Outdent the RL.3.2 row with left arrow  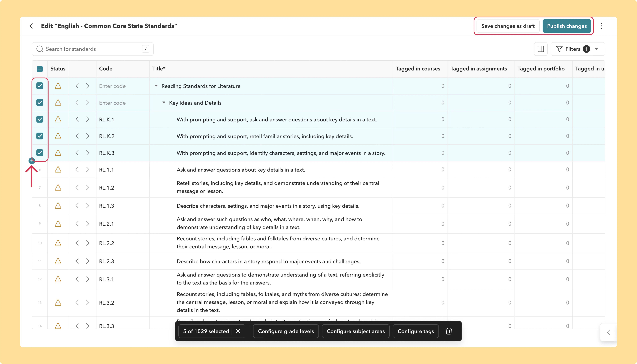77,303
